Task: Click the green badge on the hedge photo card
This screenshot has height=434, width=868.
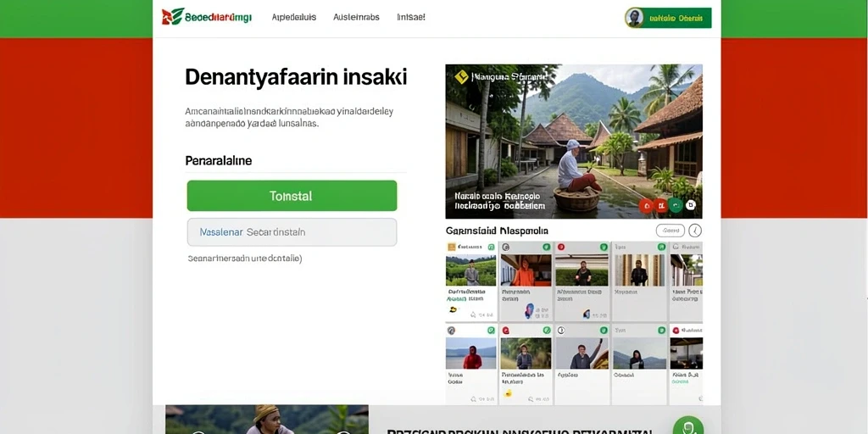Action: [x=603, y=247]
